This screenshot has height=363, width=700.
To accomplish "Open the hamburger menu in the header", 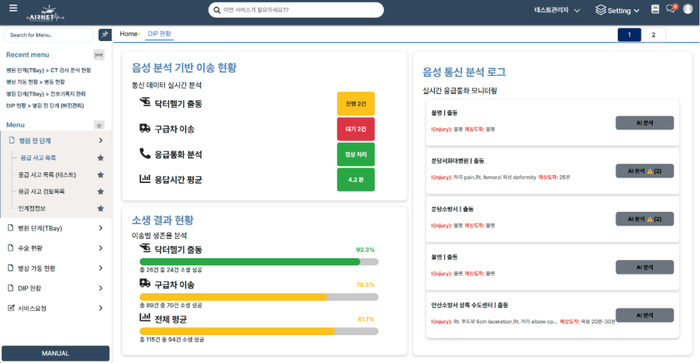I will [13, 8].
